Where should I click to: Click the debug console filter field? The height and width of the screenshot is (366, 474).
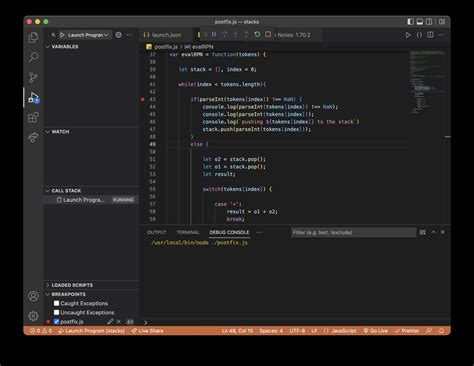click(354, 232)
